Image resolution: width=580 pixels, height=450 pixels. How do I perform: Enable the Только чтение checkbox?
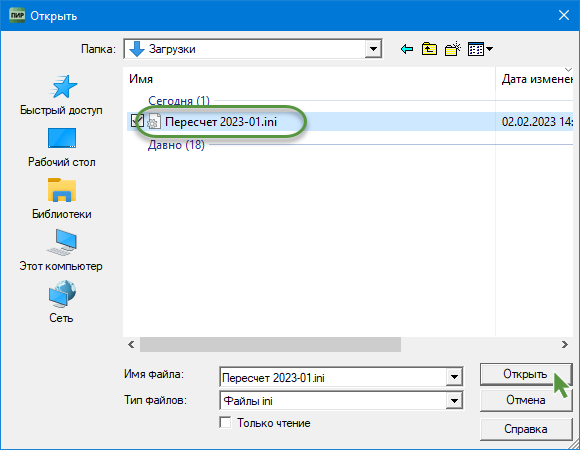[x=225, y=423]
